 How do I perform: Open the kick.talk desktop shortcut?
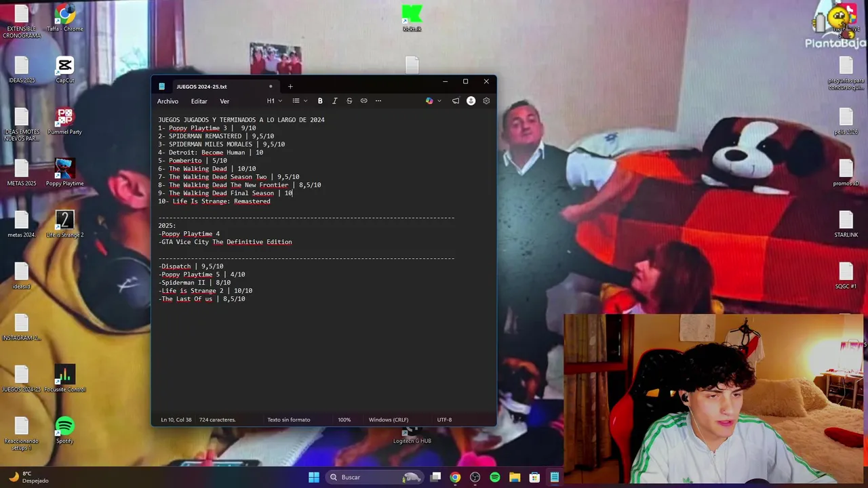click(x=412, y=18)
